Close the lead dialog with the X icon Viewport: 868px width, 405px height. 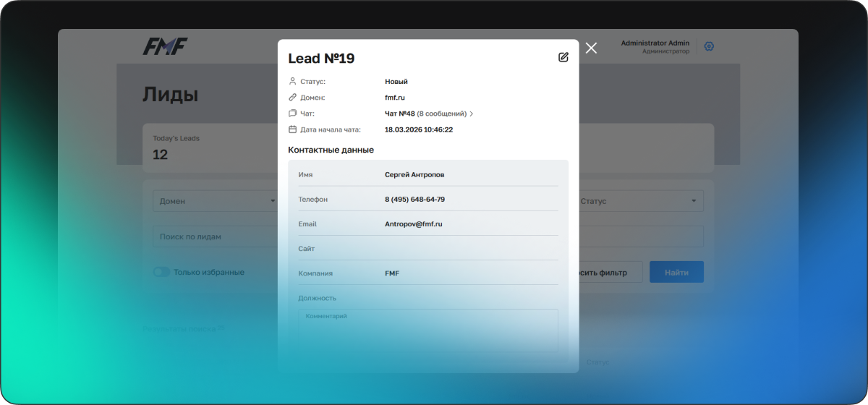(x=591, y=48)
